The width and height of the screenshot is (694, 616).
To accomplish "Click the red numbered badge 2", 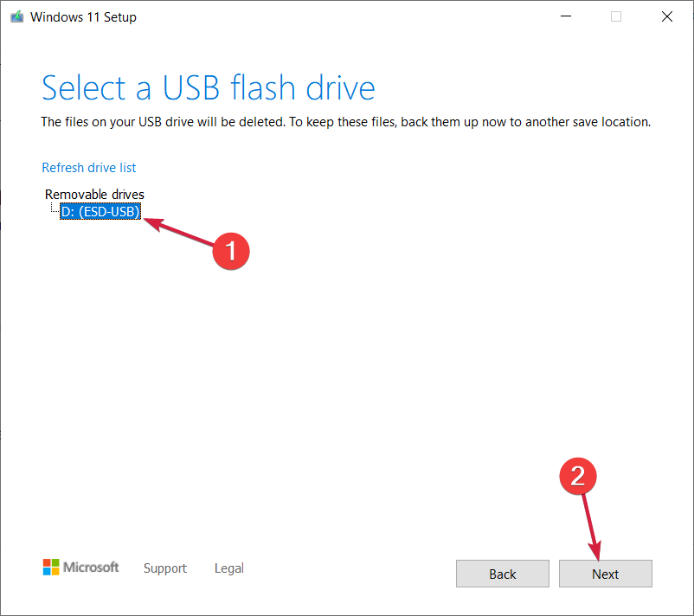I will (x=578, y=476).
